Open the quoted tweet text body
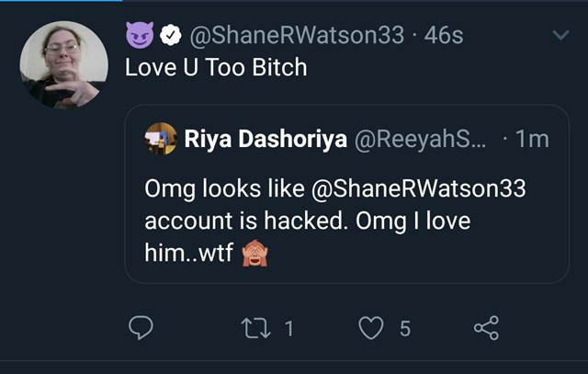588x374 pixels. [x=335, y=221]
